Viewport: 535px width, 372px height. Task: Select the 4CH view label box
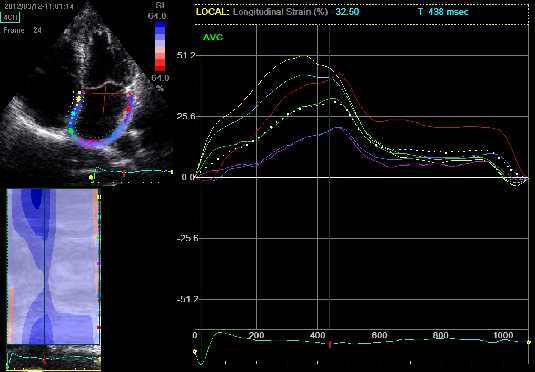coord(11,17)
